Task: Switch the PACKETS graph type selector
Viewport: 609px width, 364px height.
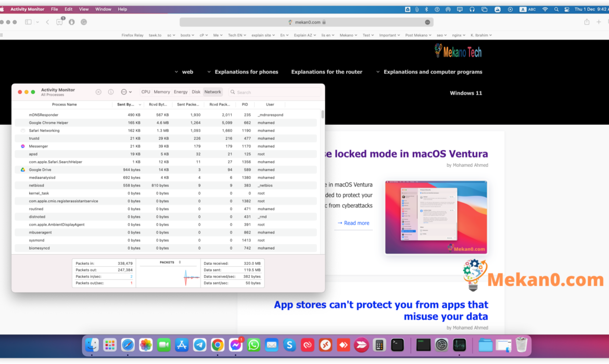Action: pyautogui.click(x=170, y=262)
